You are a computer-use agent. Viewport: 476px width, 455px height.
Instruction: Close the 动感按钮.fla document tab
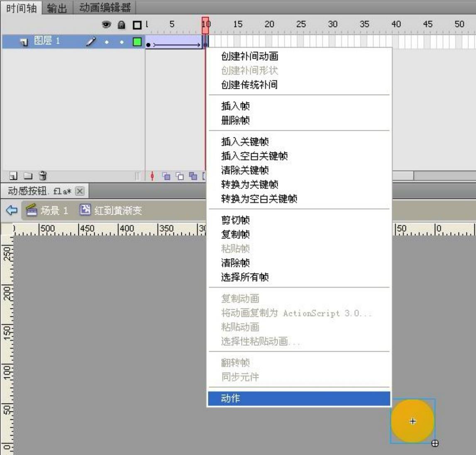tap(80, 191)
